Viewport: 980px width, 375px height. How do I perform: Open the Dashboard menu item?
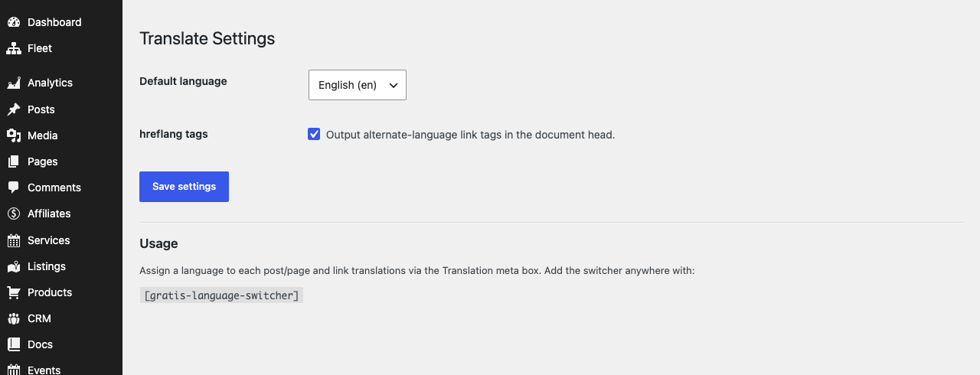tap(61, 22)
